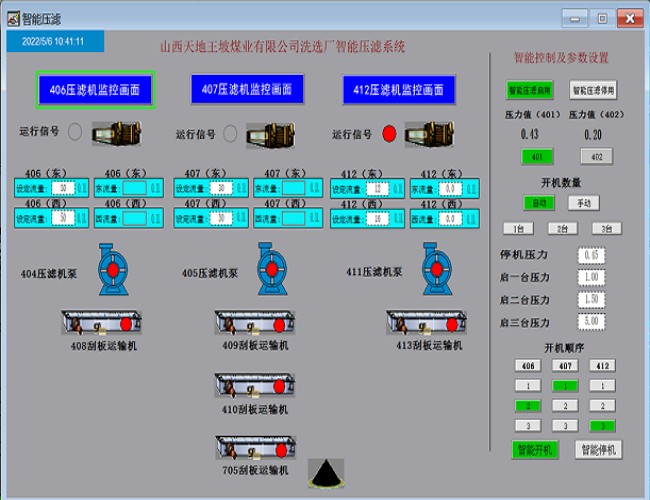The width and height of the screenshot is (650, 500).
Task: Click the black coal pile icon
Action: (x=325, y=474)
